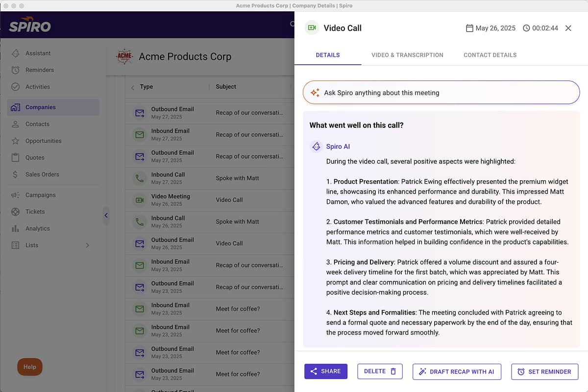Click 'Outbound Email' May 26 row text
Image resolution: width=588 pixels, height=392 pixels.
point(172,240)
